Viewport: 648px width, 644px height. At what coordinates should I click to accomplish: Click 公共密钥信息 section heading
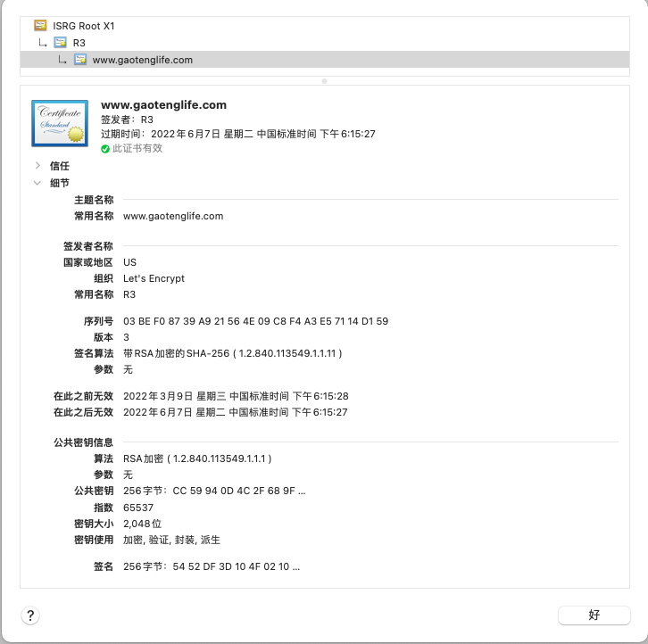pyautogui.click(x=83, y=442)
